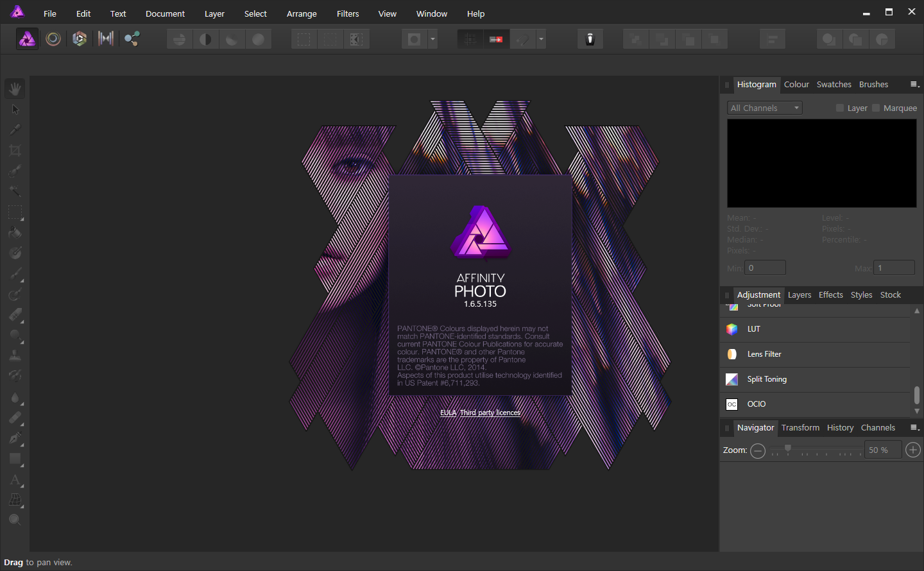This screenshot has width=924, height=571.
Task: Select the Rectangle shape tool
Action: 15,459
